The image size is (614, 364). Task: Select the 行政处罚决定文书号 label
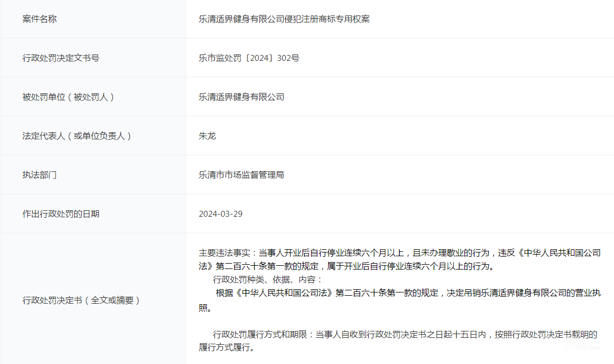point(61,58)
